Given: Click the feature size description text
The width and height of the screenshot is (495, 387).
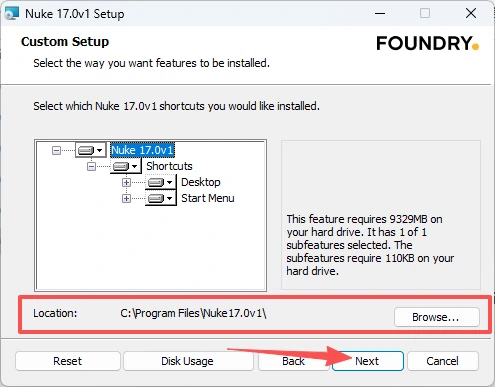Looking at the screenshot, I should coord(370,245).
